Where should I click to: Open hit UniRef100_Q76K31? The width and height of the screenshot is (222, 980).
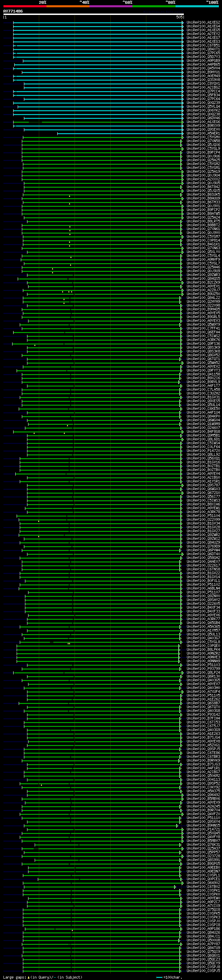203,844
